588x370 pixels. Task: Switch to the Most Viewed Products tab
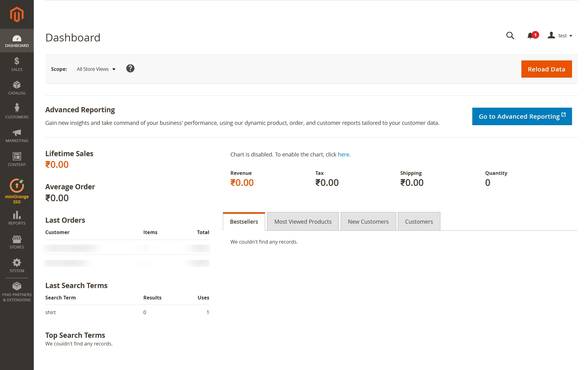click(x=303, y=221)
